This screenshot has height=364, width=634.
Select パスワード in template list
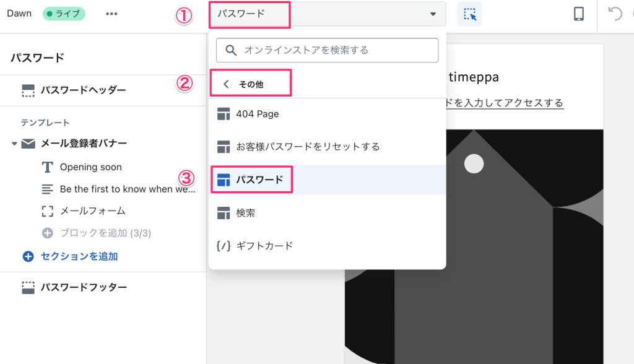(259, 180)
